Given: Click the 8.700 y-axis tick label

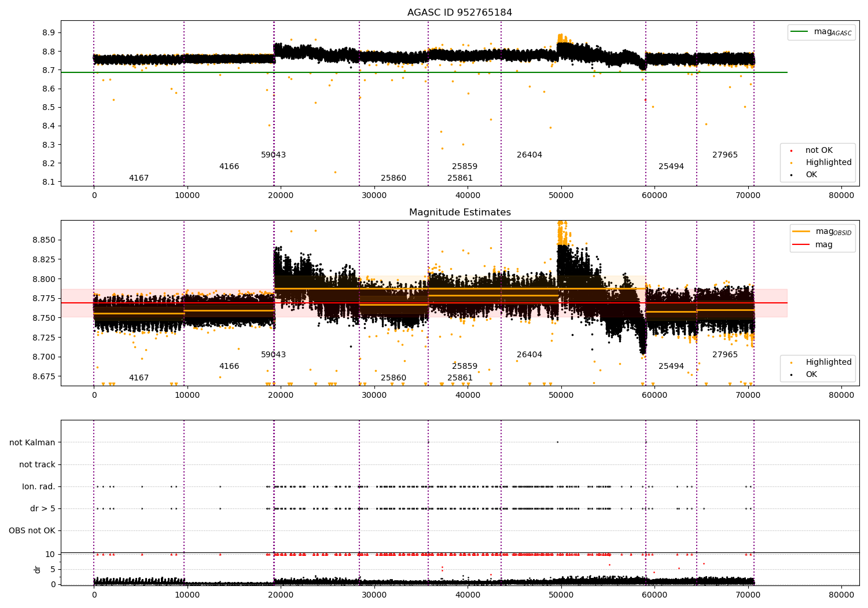Looking at the screenshot, I should coord(44,357).
